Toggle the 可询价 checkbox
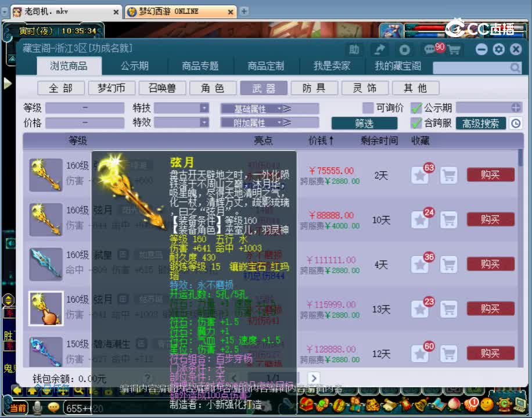This screenshot has height=418, width=532. pos(368,107)
